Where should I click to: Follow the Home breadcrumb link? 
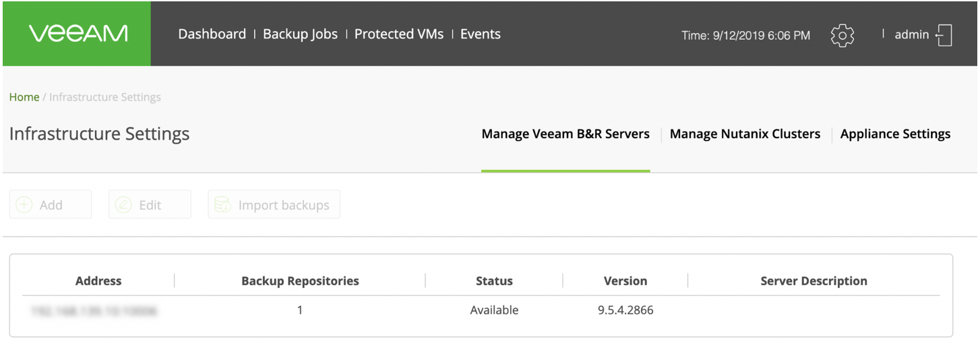24,97
